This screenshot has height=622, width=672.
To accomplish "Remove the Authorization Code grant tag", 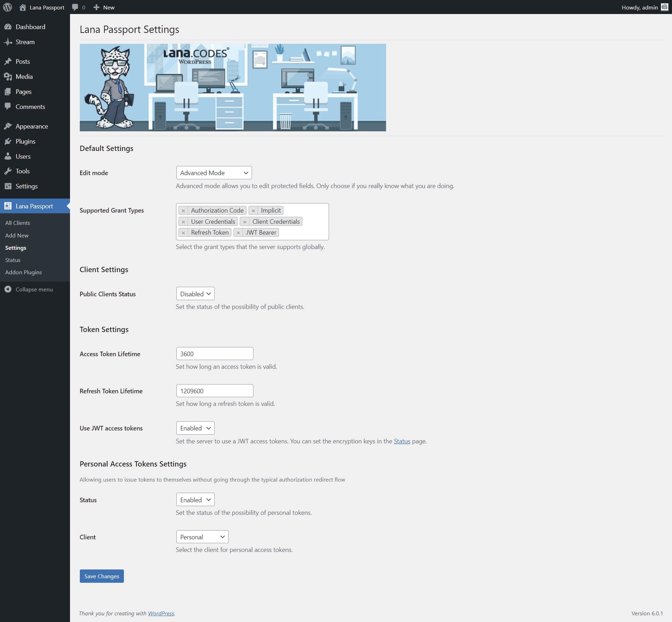I will (x=183, y=211).
